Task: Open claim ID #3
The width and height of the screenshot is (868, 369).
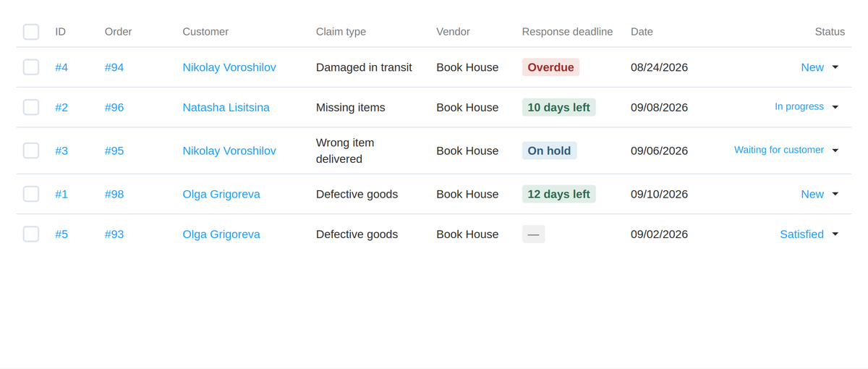Action: pos(61,150)
